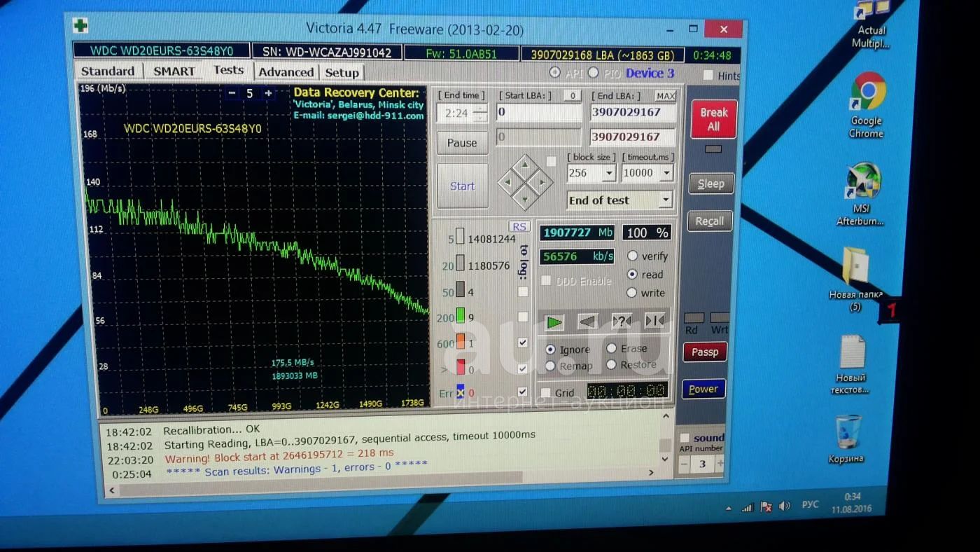Select the Erase radio option
This screenshot has width=980, height=552.
pos(611,347)
